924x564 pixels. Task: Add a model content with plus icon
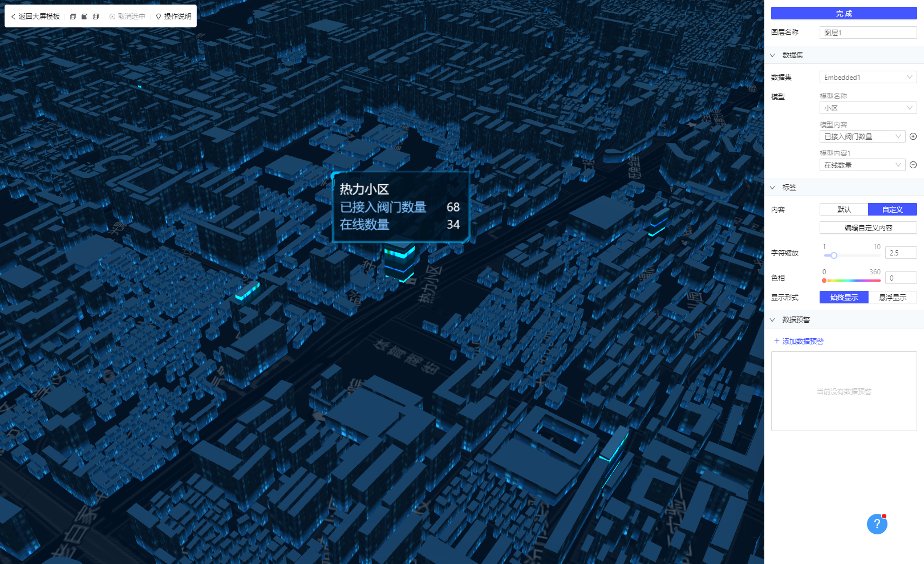coord(913,136)
